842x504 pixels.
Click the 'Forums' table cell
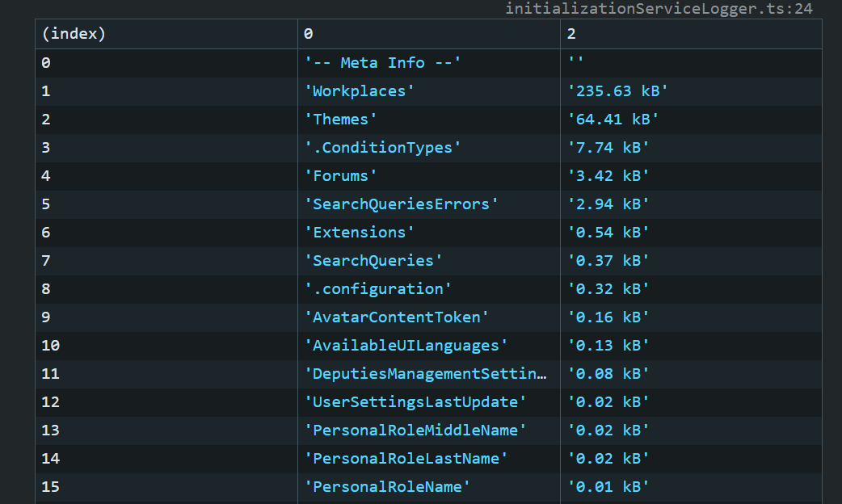[x=340, y=176]
